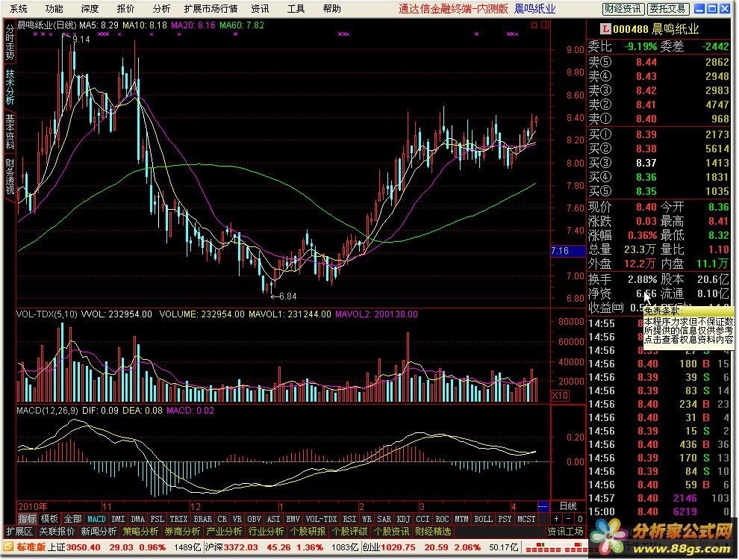Click the gear icon at chart top-right

(534, 25)
